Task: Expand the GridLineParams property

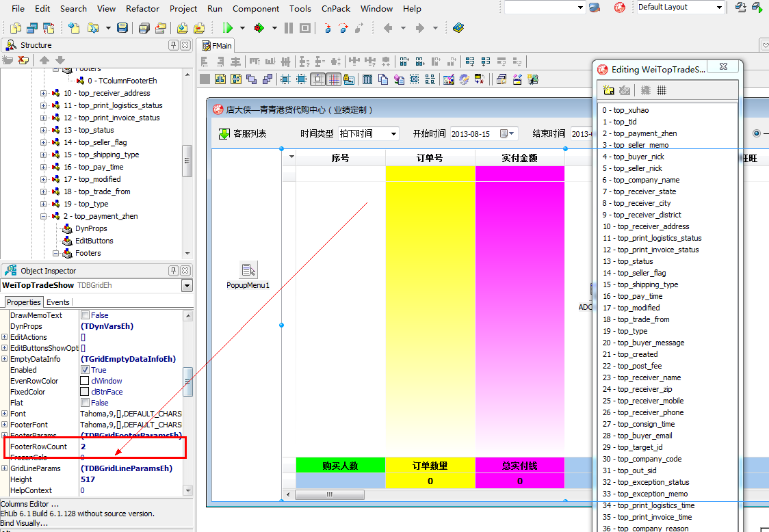Action: 5,468
